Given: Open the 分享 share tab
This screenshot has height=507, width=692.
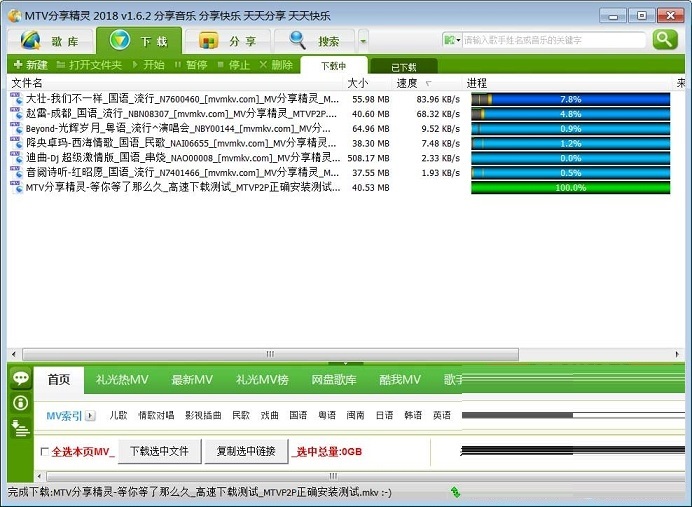Looking at the screenshot, I should (x=227, y=41).
